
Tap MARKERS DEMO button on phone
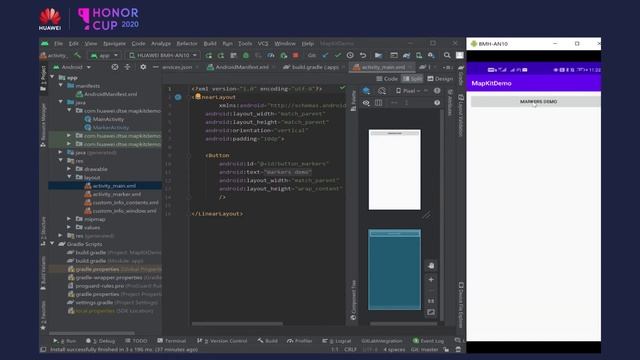pos(536,101)
